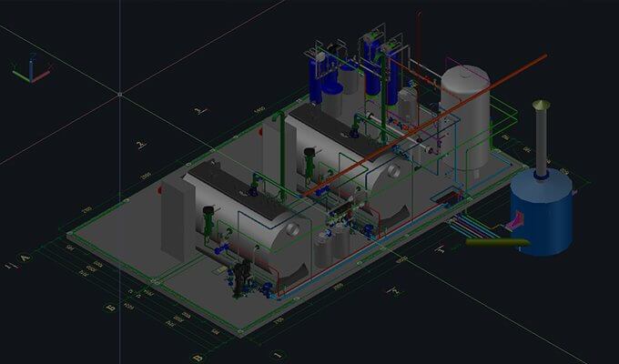Pick the olive-green pipe entering blue tank

coord(497,242)
